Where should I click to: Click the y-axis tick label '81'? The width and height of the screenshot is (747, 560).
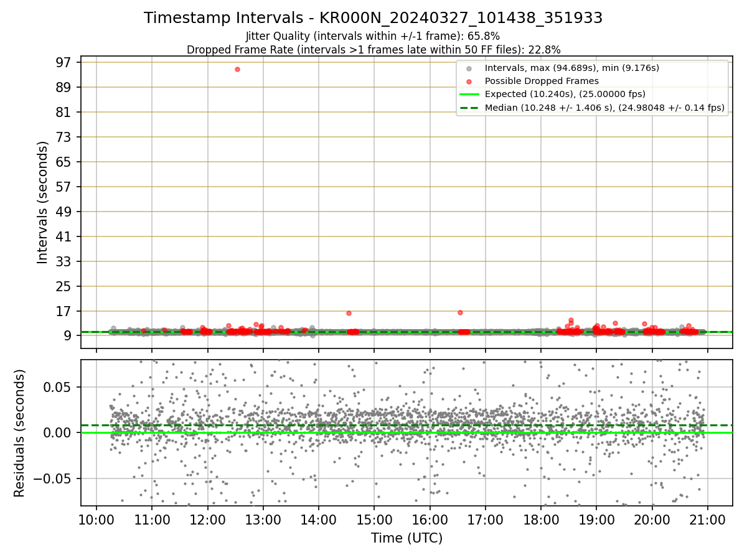(65, 112)
